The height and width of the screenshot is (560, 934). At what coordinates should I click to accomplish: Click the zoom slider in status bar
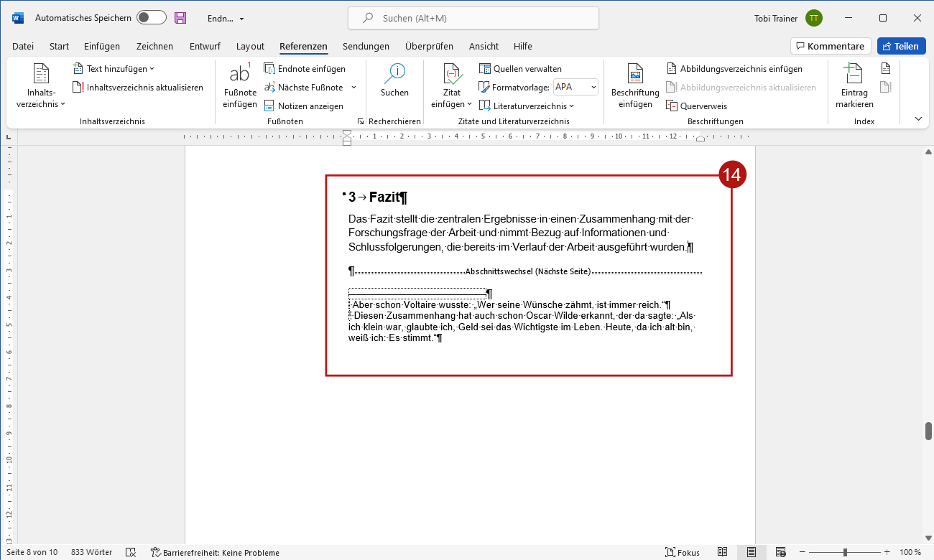845,552
